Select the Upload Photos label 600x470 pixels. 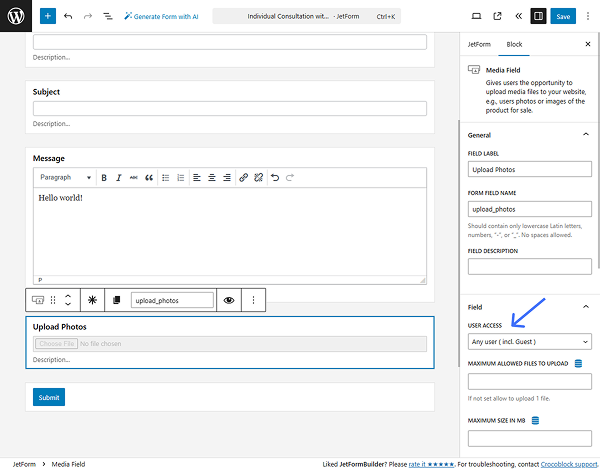[x=60, y=327]
